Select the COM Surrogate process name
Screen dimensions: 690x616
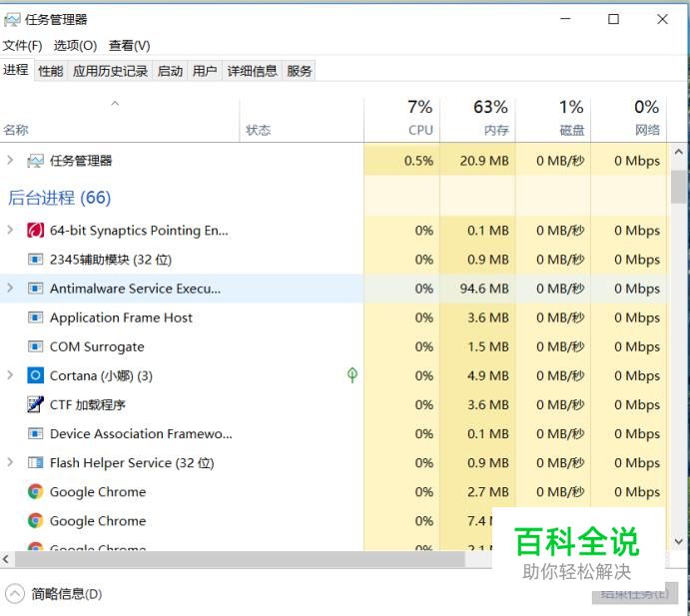[x=97, y=346]
